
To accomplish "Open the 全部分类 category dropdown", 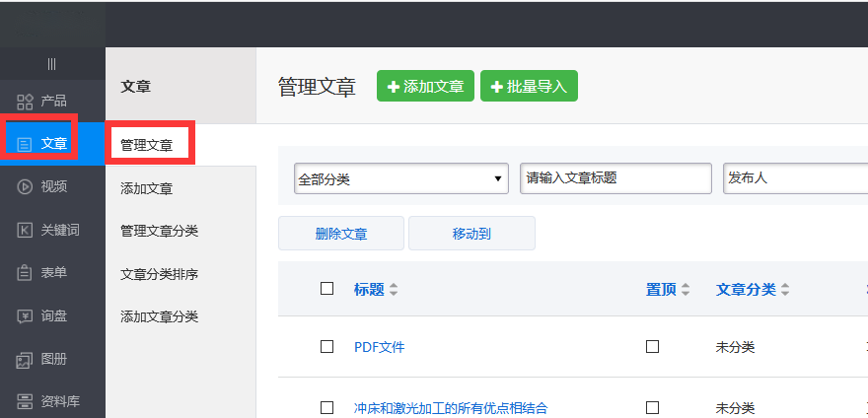I will tap(401, 178).
